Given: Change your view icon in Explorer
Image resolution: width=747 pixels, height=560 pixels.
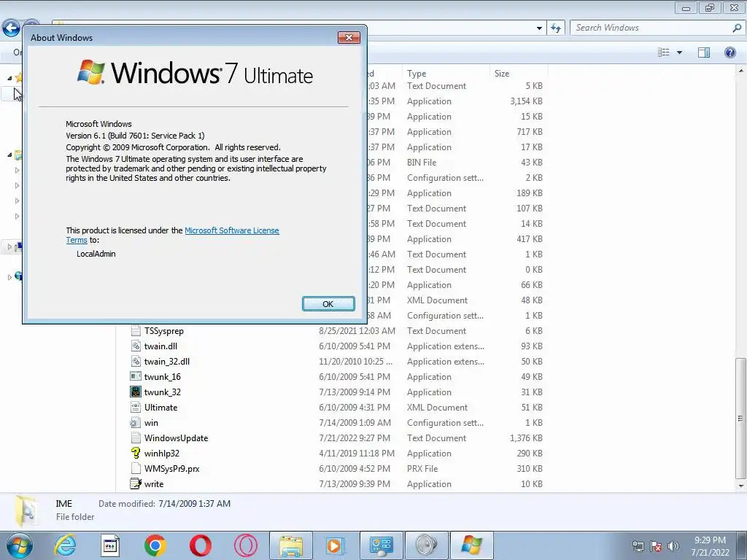Looking at the screenshot, I should pos(664,52).
